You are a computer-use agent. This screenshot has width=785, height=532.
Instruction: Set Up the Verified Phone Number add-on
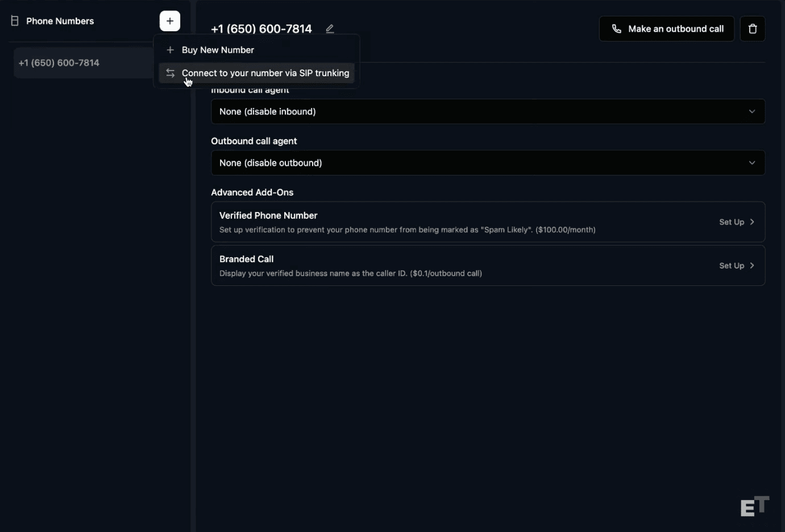[732, 222]
